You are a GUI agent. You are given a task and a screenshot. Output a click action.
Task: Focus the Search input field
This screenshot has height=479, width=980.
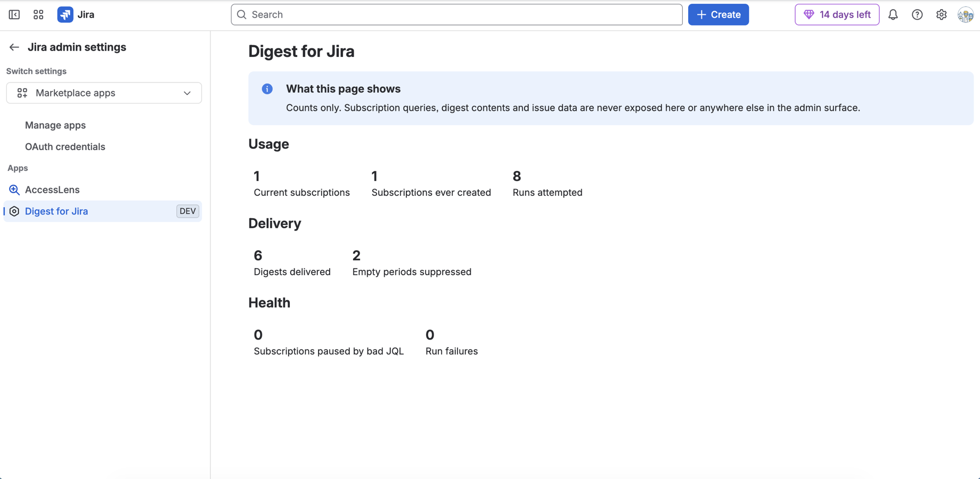(456, 14)
